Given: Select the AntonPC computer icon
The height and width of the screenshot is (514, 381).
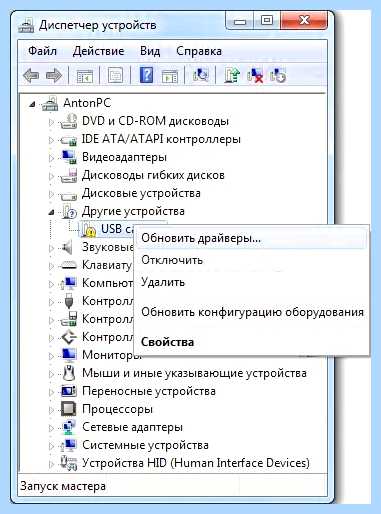Looking at the screenshot, I should click(50, 103).
